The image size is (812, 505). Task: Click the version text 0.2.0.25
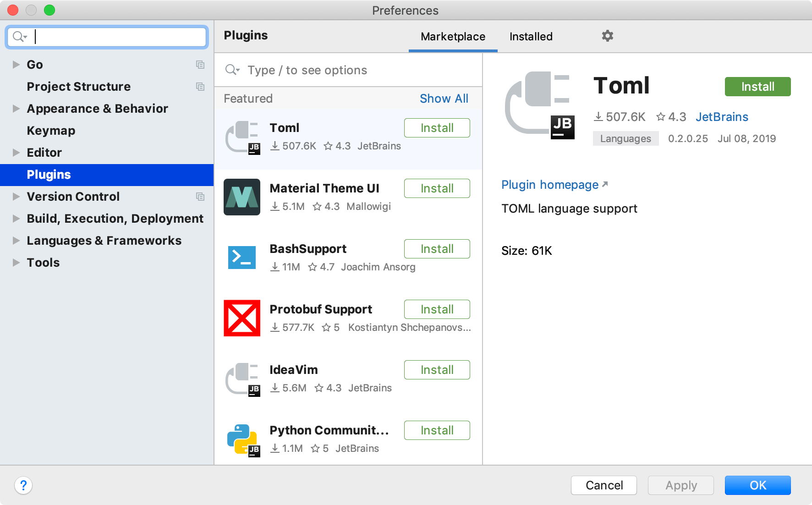(x=688, y=139)
